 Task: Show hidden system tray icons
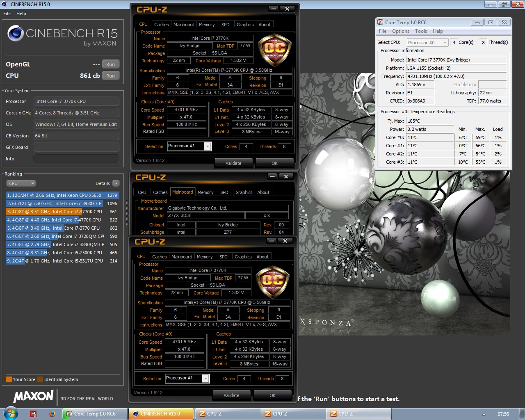tap(484, 414)
